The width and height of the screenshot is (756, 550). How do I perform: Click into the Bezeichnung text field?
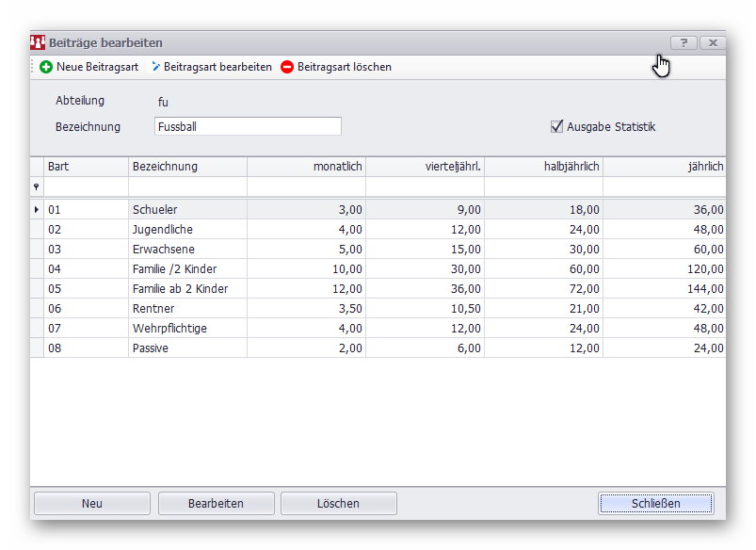pyautogui.click(x=247, y=126)
